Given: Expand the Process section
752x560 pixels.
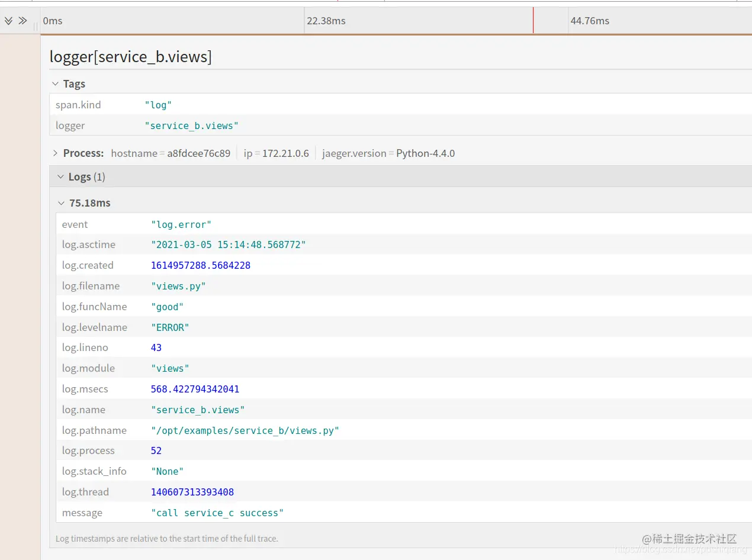Looking at the screenshot, I should (55, 153).
